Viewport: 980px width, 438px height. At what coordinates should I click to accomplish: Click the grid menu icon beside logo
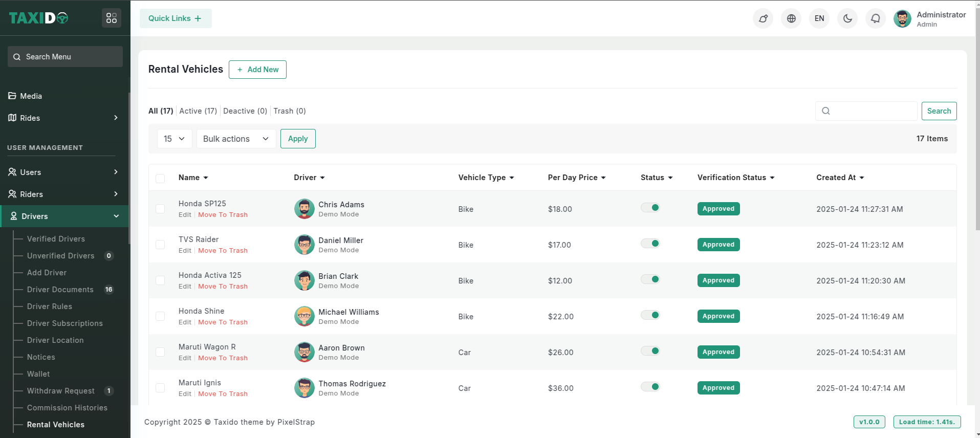112,18
